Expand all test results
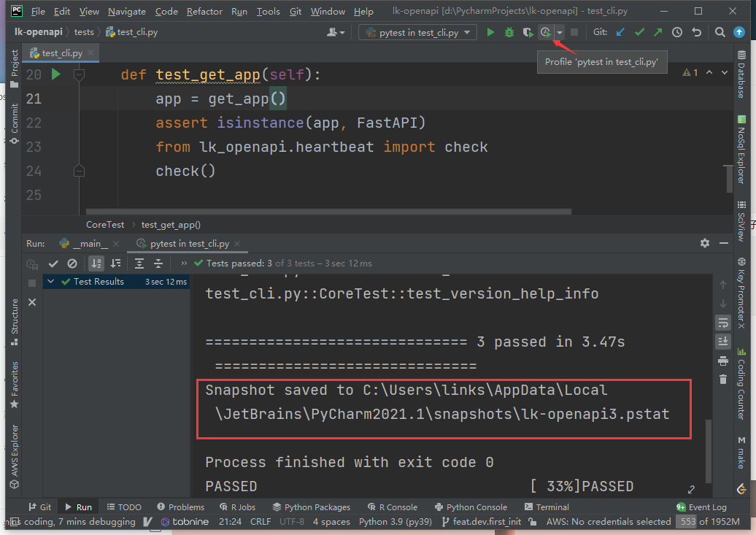This screenshot has width=756, height=535. [139, 263]
